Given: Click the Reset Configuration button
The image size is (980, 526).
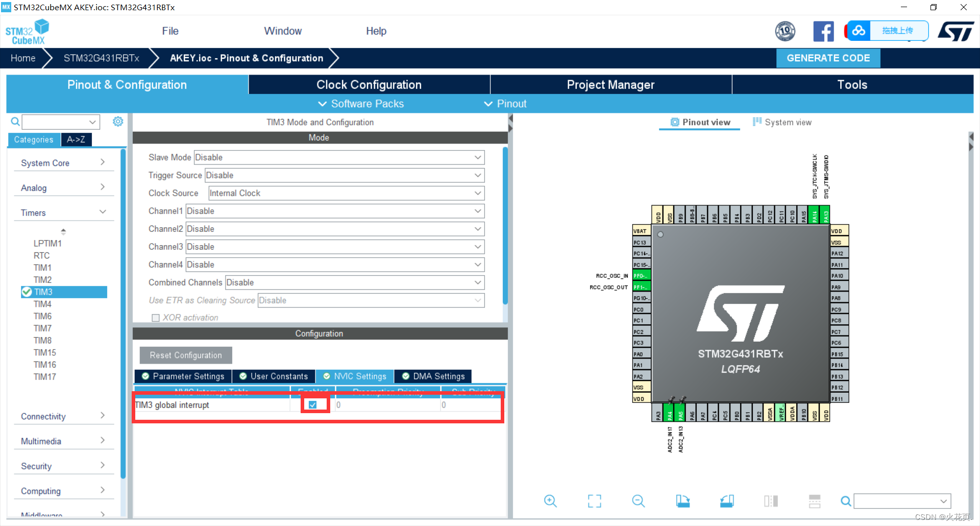Looking at the screenshot, I should [186, 355].
